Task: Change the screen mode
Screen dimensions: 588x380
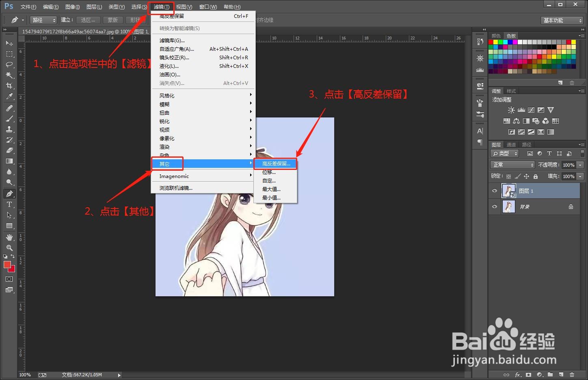Action: (9, 290)
